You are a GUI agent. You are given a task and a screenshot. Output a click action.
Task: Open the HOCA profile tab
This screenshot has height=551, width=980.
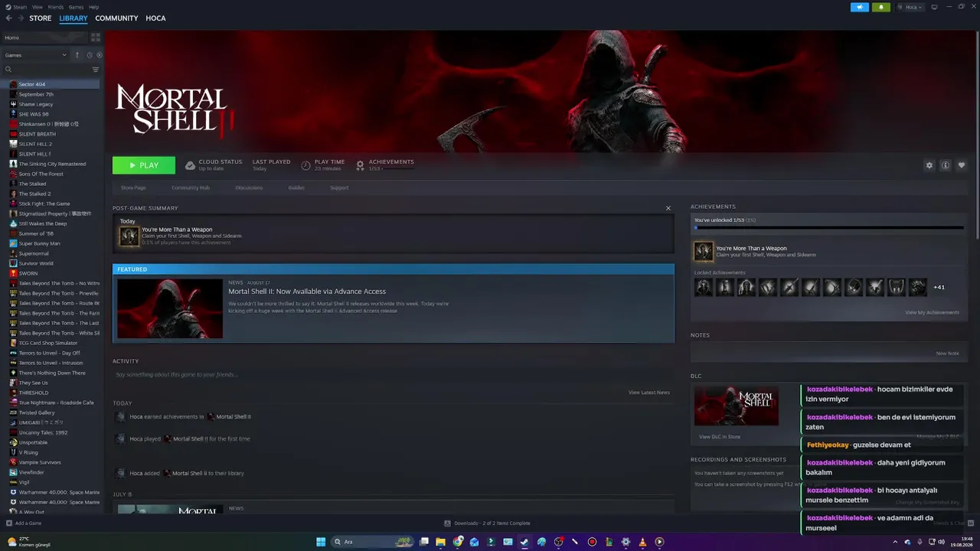pos(155,18)
